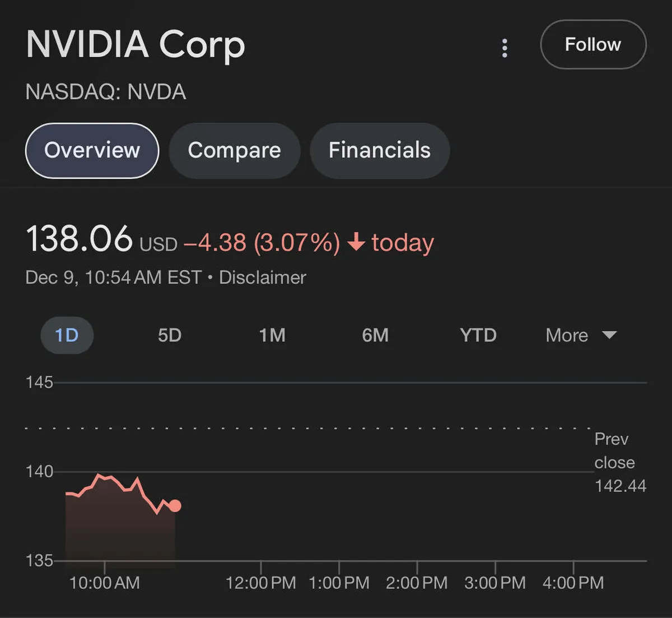Select the 6M time range
This screenshot has height=618, width=672.
[x=375, y=335]
